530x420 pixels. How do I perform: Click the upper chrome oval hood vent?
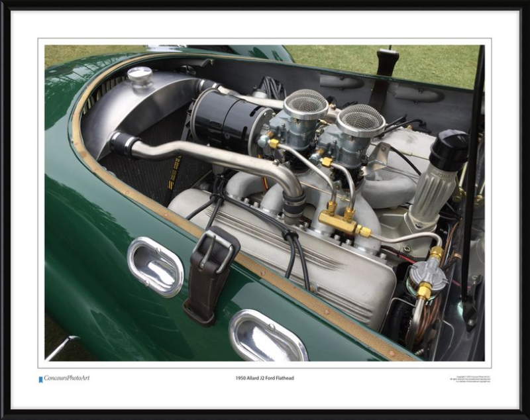pos(155,266)
